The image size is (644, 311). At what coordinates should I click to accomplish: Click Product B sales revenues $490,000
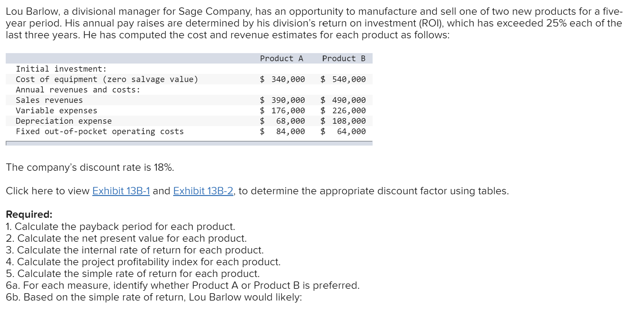pyautogui.click(x=343, y=100)
